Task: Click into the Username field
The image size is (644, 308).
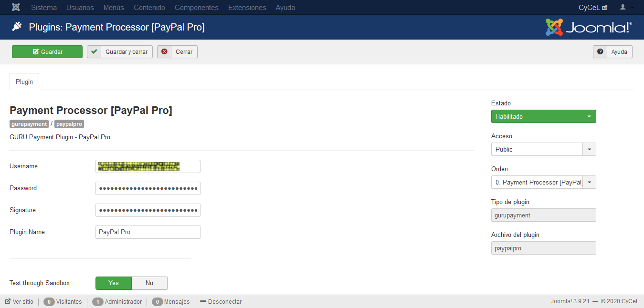Action: point(148,166)
